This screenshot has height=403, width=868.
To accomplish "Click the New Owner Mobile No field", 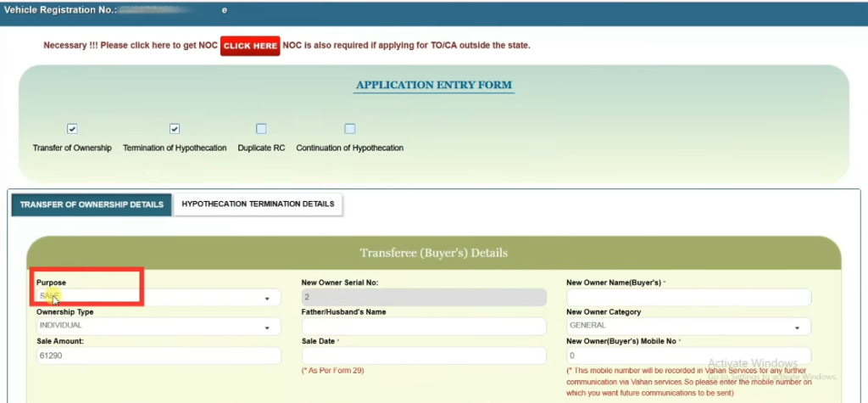I will pos(687,356).
